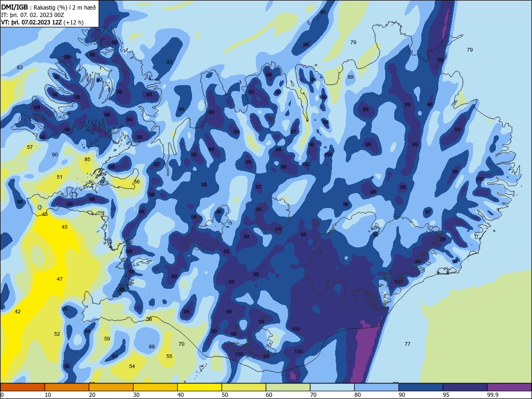
Task: Click the 0 tick label on color scale
Action: click(x=2, y=395)
